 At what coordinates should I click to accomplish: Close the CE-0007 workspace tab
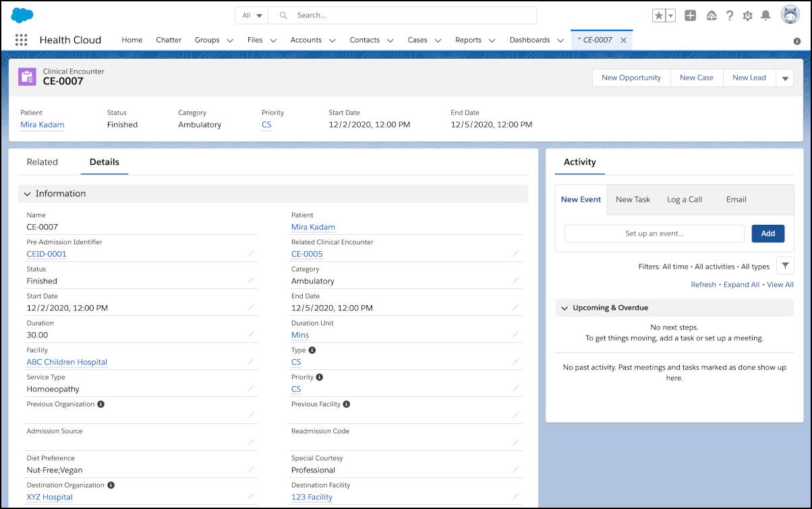click(623, 40)
